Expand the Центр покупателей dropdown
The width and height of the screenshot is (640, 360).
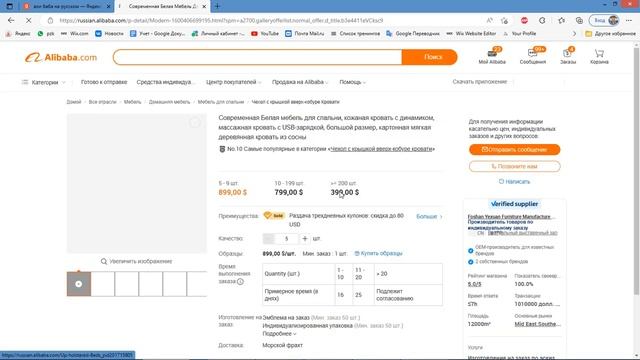point(233,82)
